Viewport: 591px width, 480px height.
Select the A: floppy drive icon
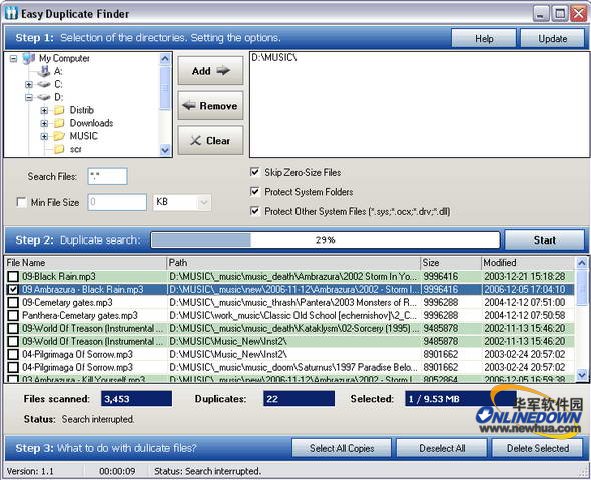pyautogui.click(x=44, y=71)
